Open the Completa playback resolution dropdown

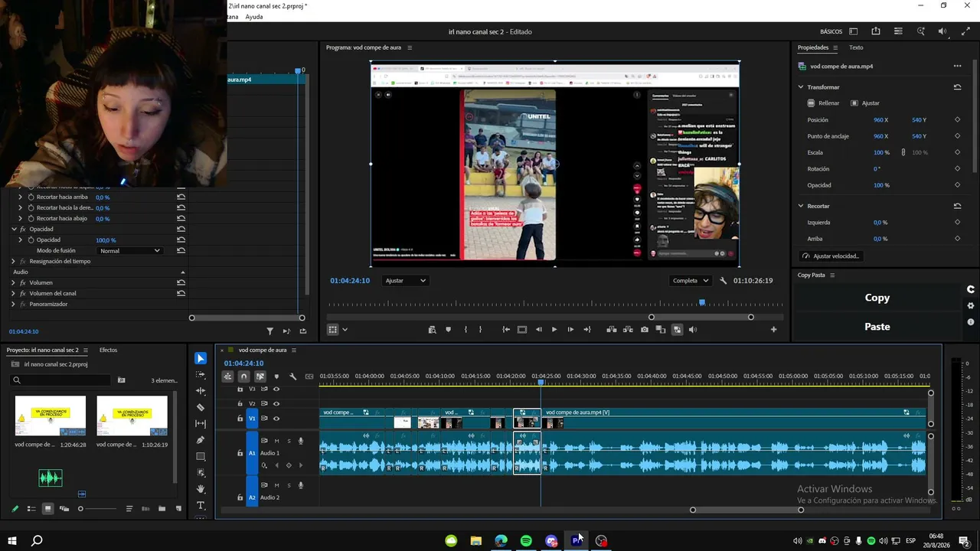click(691, 281)
